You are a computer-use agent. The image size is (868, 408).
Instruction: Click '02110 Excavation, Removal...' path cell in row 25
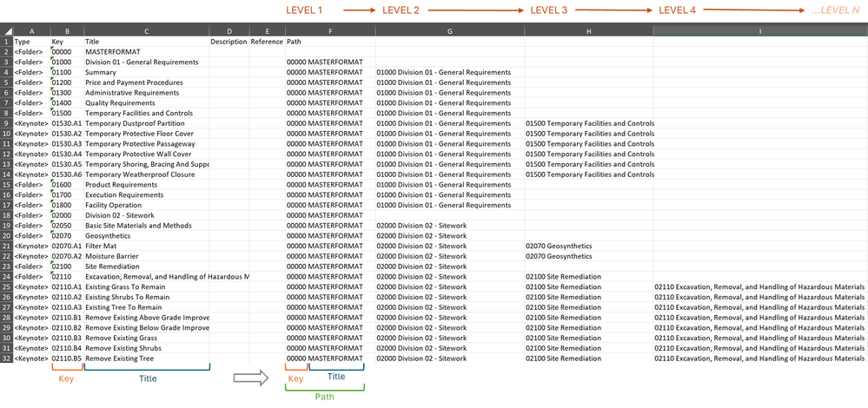pos(760,287)
